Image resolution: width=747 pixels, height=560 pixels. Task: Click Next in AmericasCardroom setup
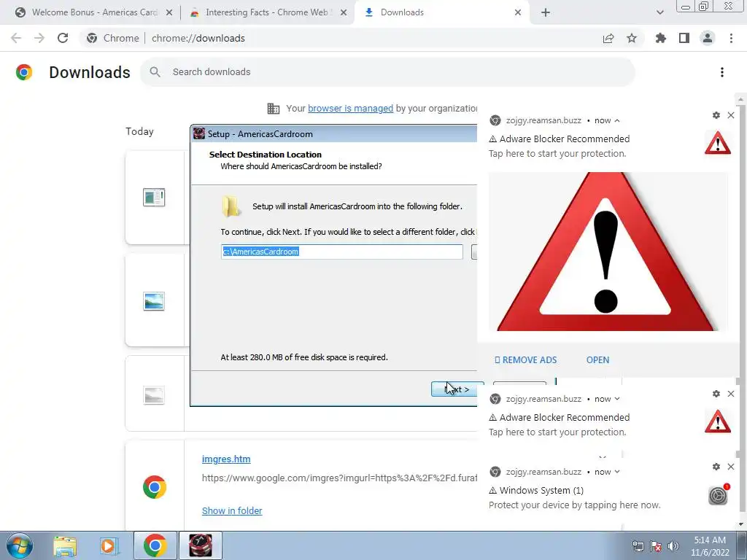(457, 389)
